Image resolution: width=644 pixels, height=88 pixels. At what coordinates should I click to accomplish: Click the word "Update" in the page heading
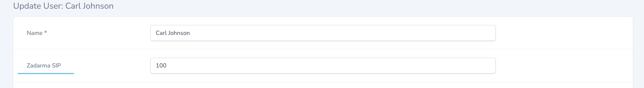27,6
